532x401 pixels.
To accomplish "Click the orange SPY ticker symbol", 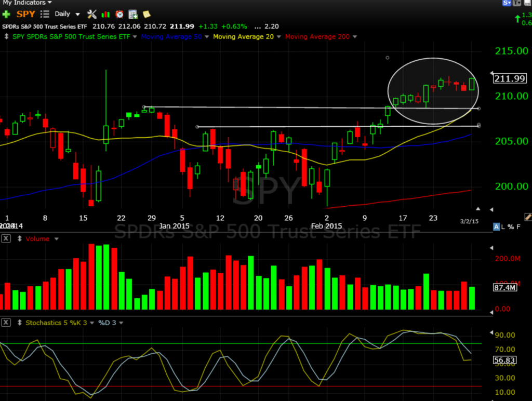I will (x=26, y=14).
